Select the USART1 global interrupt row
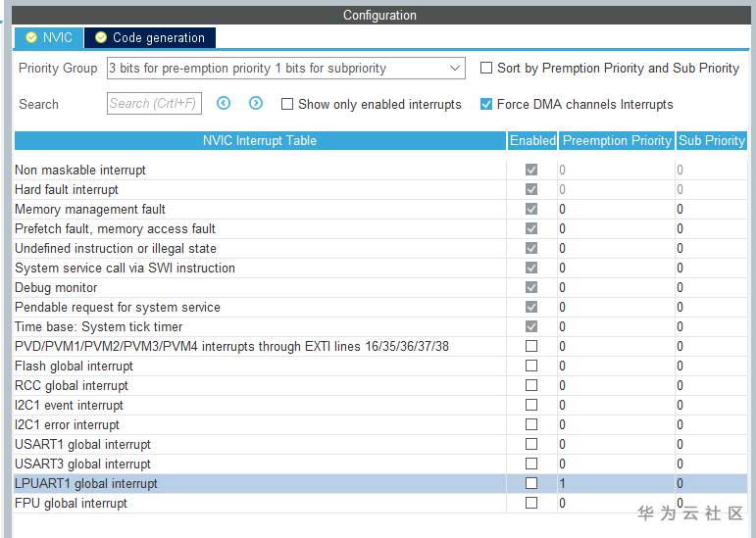Image resolution: width=756 pixels, height=538 pixels. (x=380, y=444)
